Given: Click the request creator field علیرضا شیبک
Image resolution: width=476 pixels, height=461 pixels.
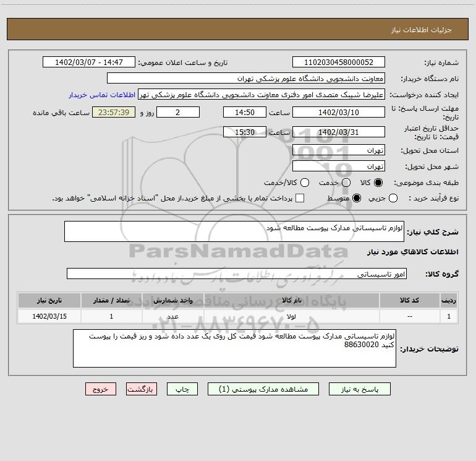Looking at the screenshot, I should (261, 94).
